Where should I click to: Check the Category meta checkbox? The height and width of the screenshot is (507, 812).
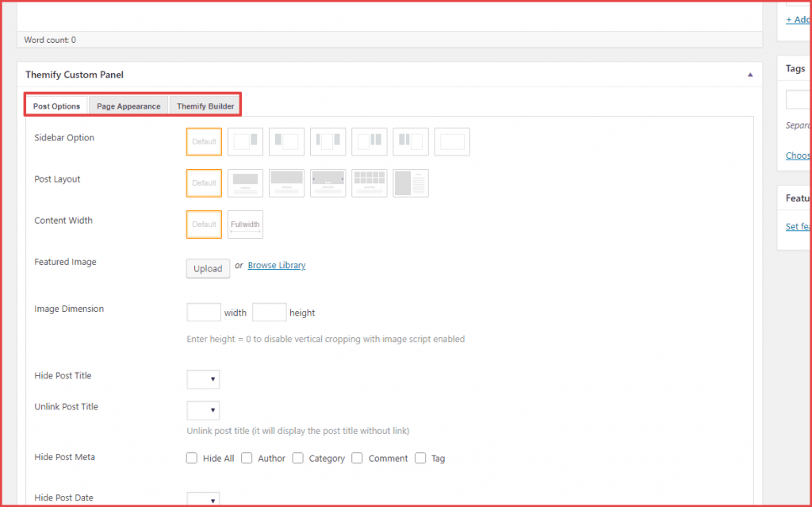[x=298, y=459]
